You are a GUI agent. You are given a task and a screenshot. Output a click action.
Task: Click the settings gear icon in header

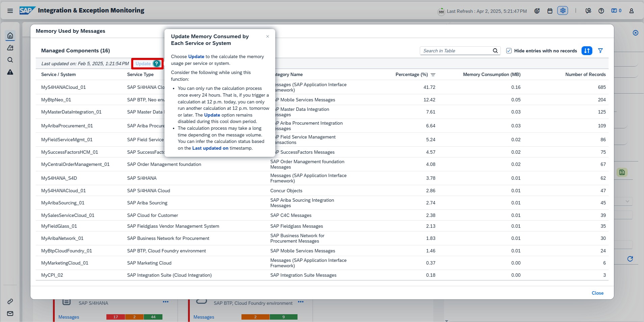(x=563, y=11)
